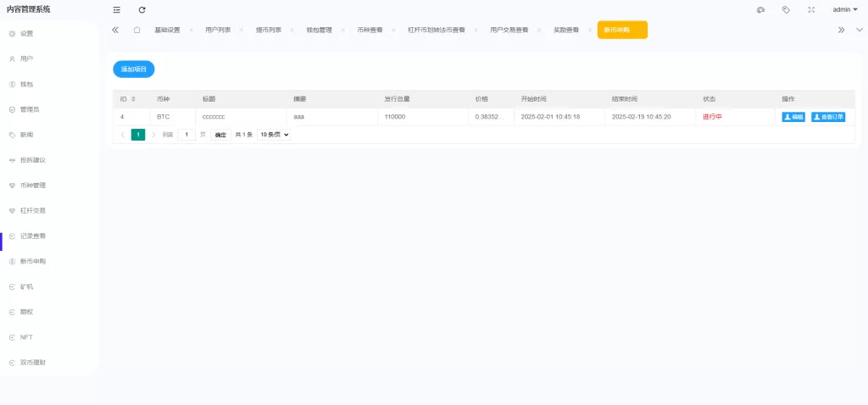Screen dimensions: 868x405
Task: Close the 杠杆币划转法币查看 tab
Action: pyautogui.click(x=476, y=30)
